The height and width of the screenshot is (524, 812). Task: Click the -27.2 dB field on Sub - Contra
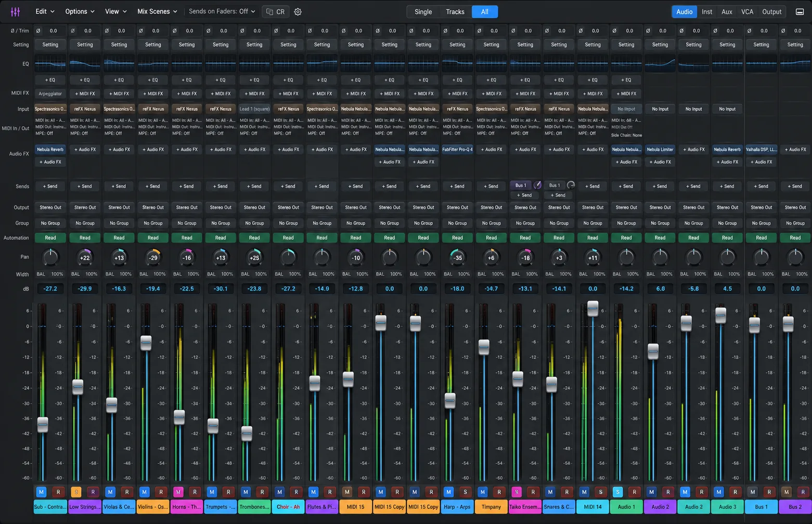click(50, 289)
